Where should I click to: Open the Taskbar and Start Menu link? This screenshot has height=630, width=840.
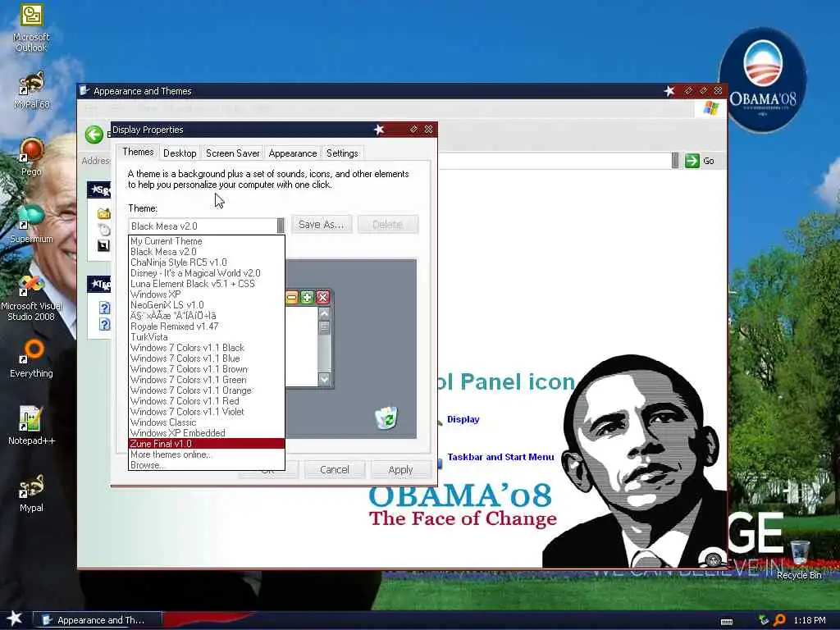click(500, 457)
